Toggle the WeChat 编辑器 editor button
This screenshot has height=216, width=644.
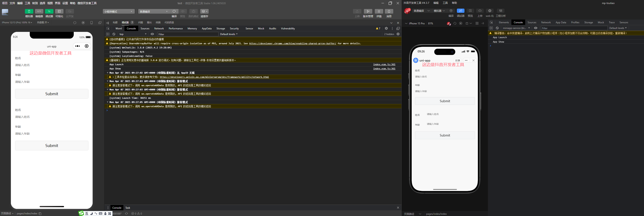[x=39, y=11]
